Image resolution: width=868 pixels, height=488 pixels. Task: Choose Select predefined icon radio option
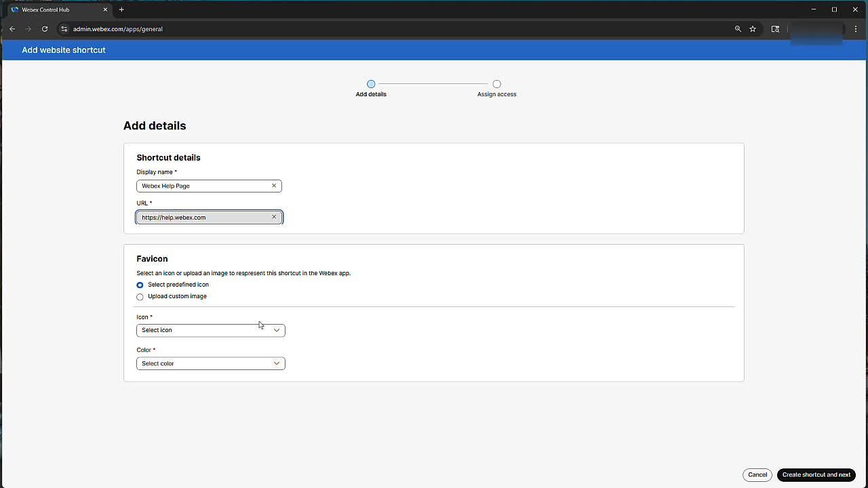(x=140, y=285)
